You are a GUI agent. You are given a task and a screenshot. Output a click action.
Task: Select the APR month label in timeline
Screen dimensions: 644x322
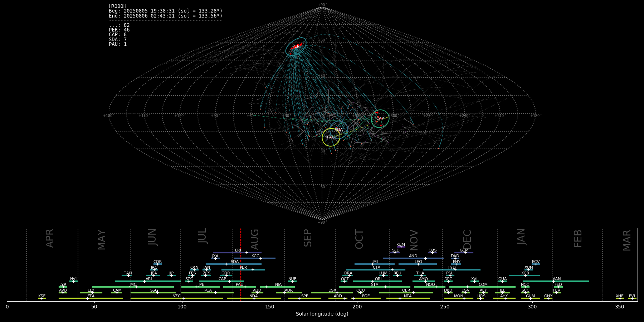point(50,238)
